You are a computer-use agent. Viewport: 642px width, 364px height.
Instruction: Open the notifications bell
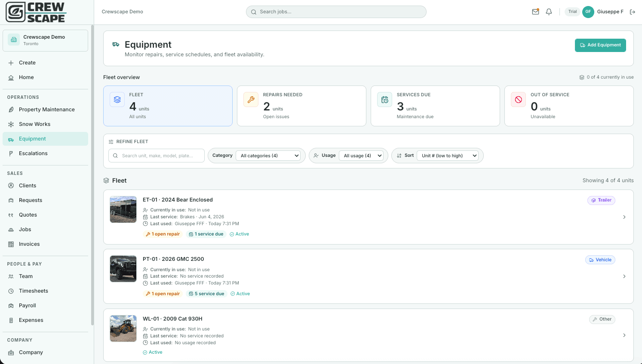(549, 12)
